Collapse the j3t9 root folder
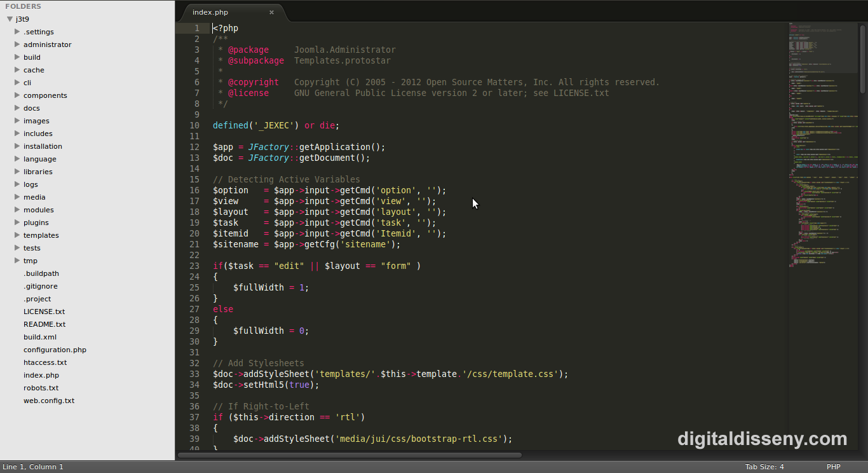Screen dimensions: 868x473 pyautogui.click(x=10, y=19)
